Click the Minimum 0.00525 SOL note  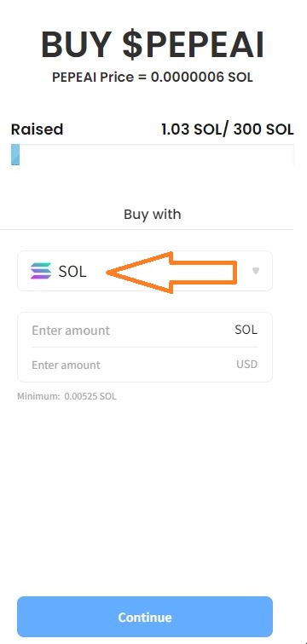(x=67, y=397)
